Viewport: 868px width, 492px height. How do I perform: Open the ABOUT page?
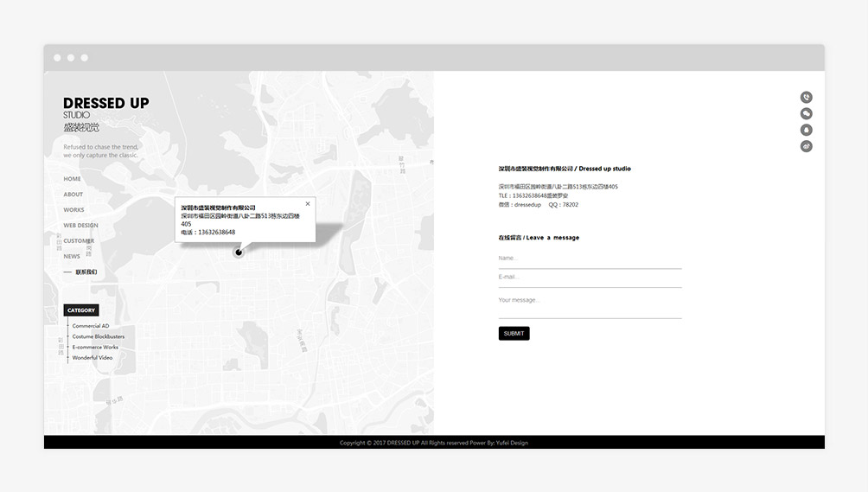73,195
